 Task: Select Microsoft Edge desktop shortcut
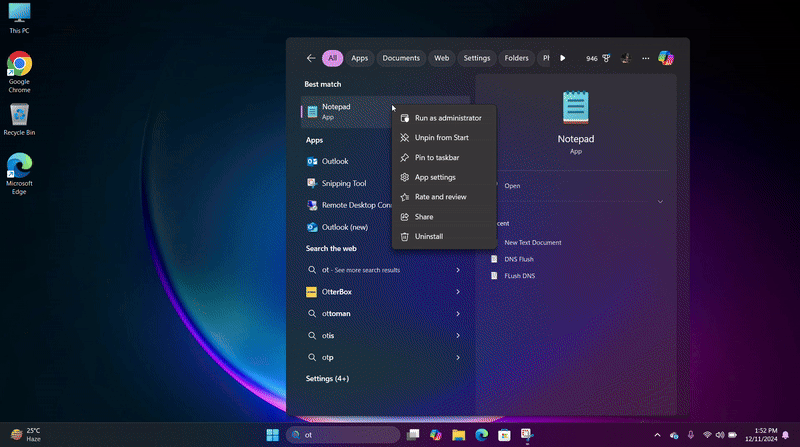click(x=19, y=173)
